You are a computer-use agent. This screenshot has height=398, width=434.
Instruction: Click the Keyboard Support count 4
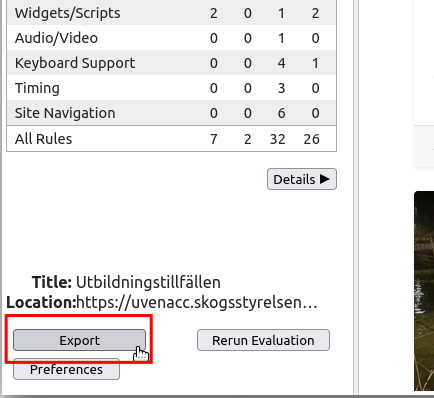(x=281, y=63)
